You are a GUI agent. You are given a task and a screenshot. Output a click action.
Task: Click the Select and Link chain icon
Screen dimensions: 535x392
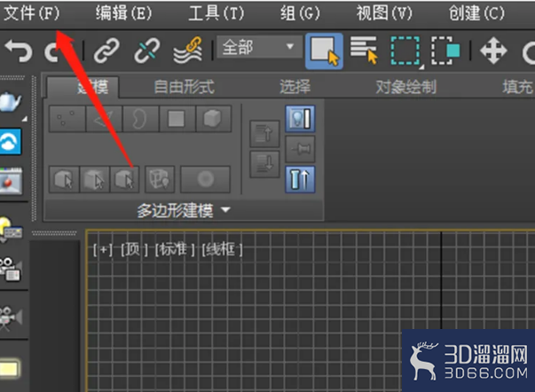tap(106, 51)
